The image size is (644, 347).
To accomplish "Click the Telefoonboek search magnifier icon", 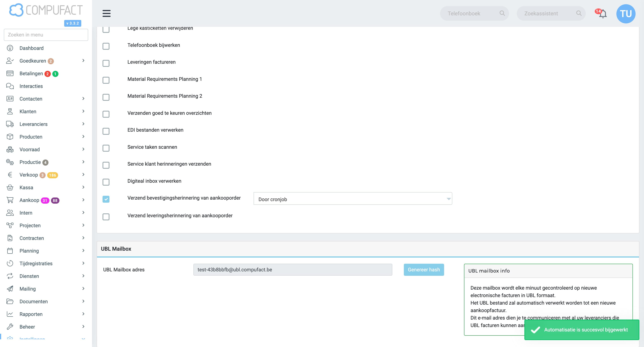I will (502, 13).
